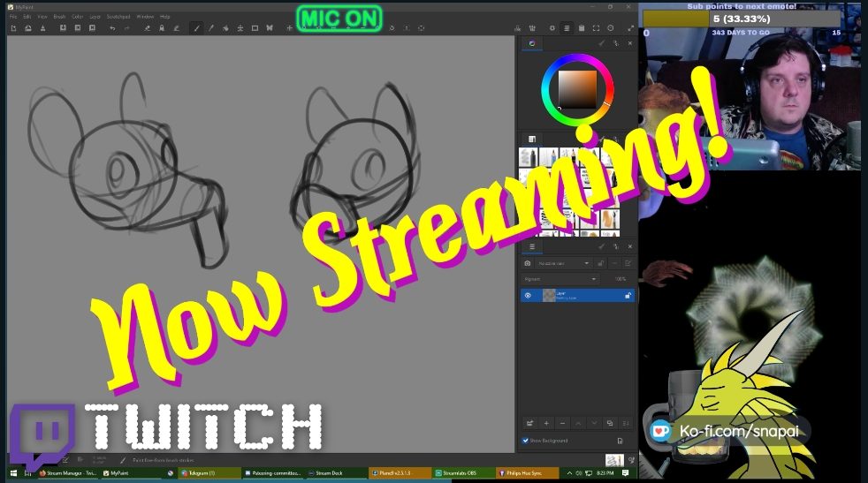The image size is (868, 483).
Task: Move layer down with the down arrow
Action: 594,423
